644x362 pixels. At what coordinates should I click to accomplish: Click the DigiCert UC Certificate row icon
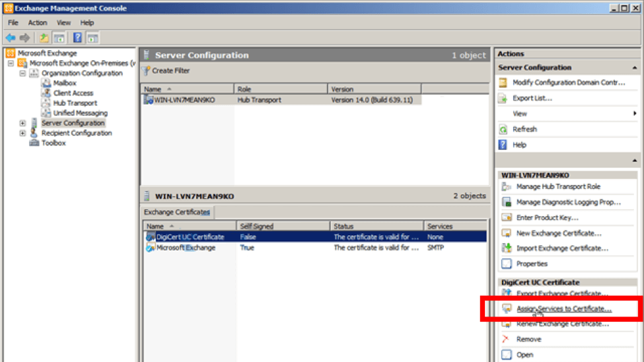coord(151,236)
